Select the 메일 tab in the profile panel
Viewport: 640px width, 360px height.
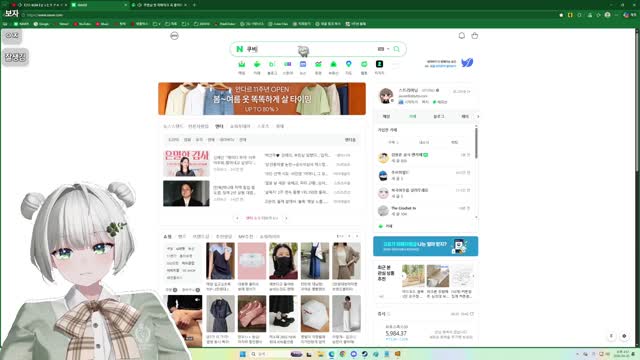pyautogui.click(x=386, y=116)
